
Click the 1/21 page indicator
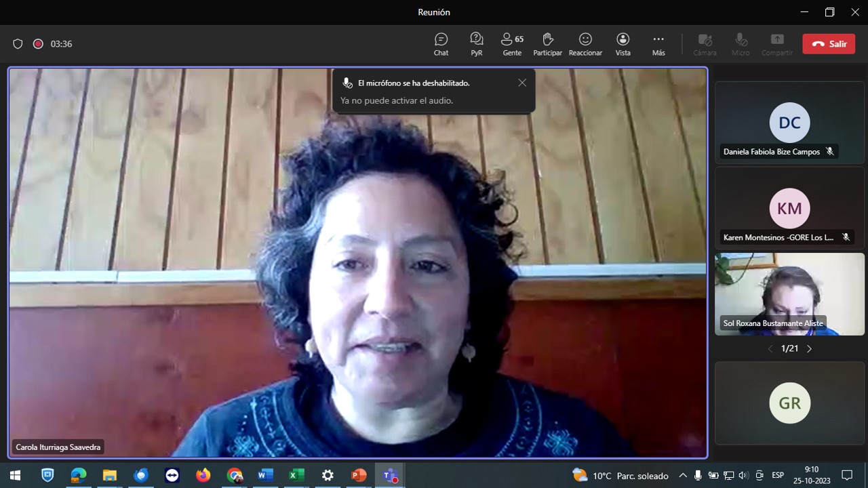pos(789,349)
